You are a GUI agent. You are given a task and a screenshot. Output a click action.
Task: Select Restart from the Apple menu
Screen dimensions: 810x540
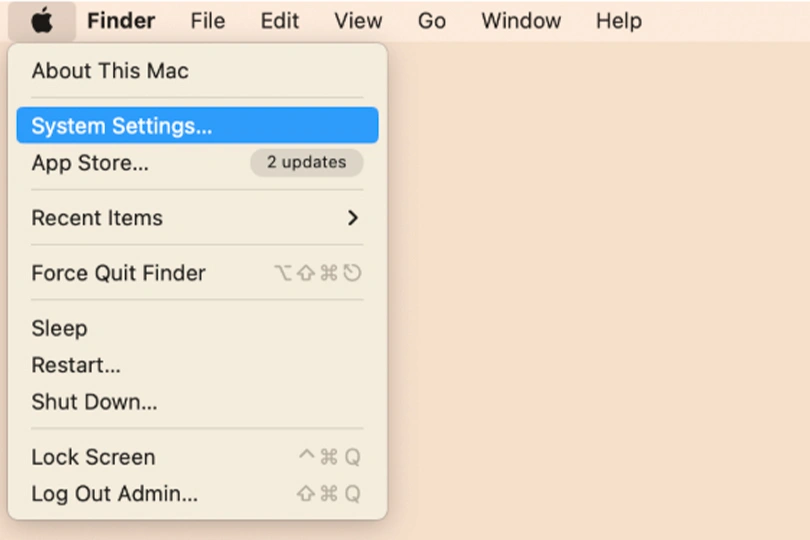tap(76, 365)
